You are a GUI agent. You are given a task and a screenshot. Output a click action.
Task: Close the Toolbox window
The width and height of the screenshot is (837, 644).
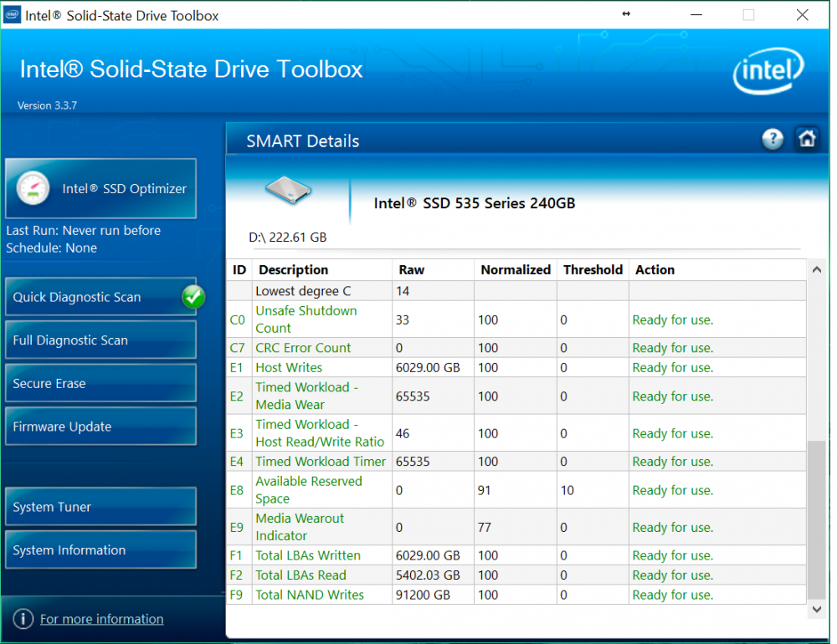click(x=802, y=14)
